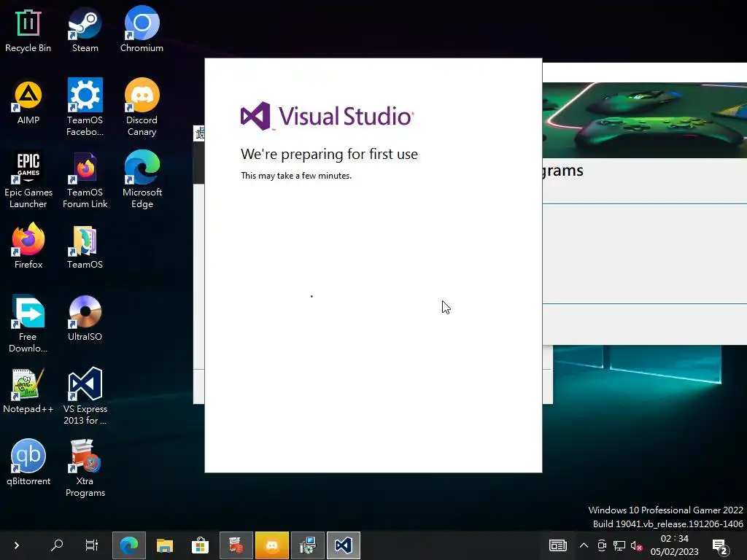Show hidden system tray icons
Image resolution: width=747 pixels, height=560 pixels.
[584, 545]
